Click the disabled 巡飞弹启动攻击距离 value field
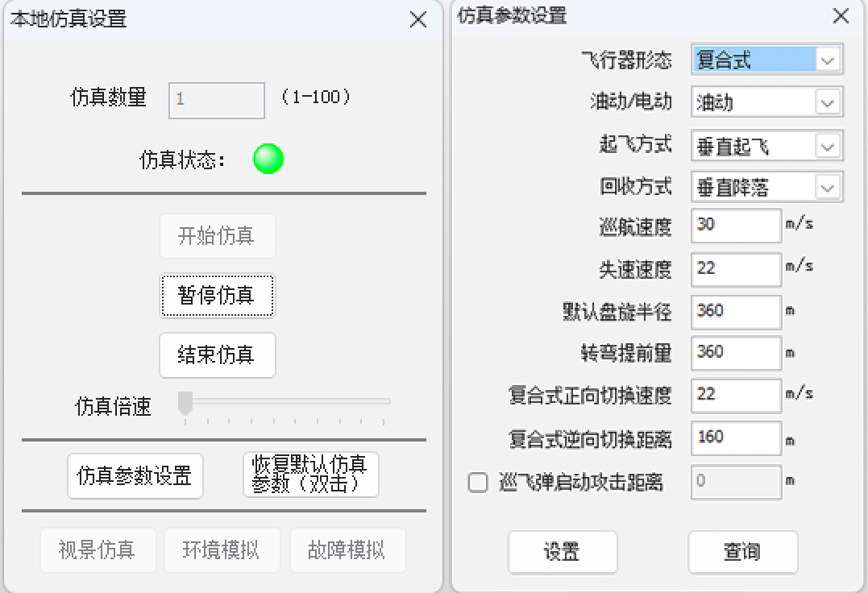This screenshot has width=868, height=593. [x=736, y=482]
